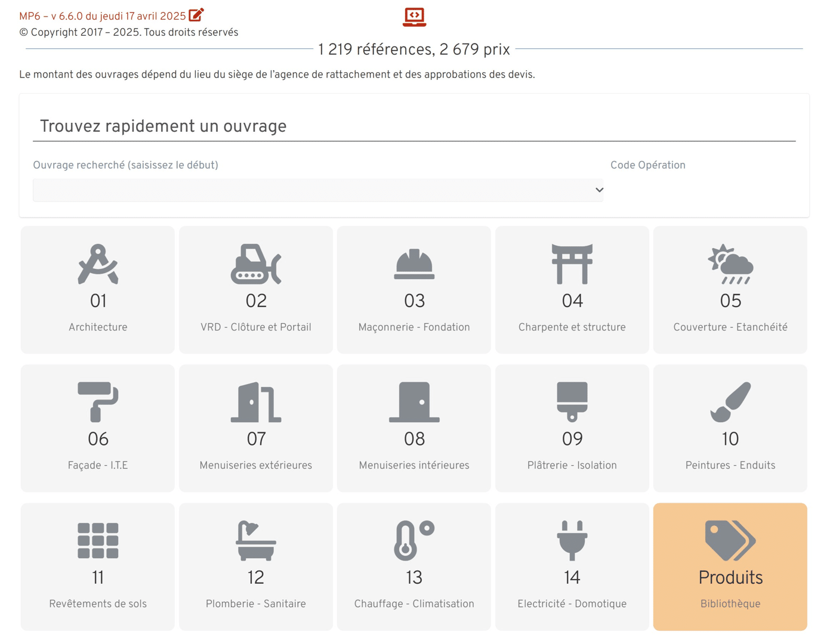Open 11 Revêtements de sols tile
Image resolution: width=833 pixels, height=644 pixels.
[x=98, y=566]
